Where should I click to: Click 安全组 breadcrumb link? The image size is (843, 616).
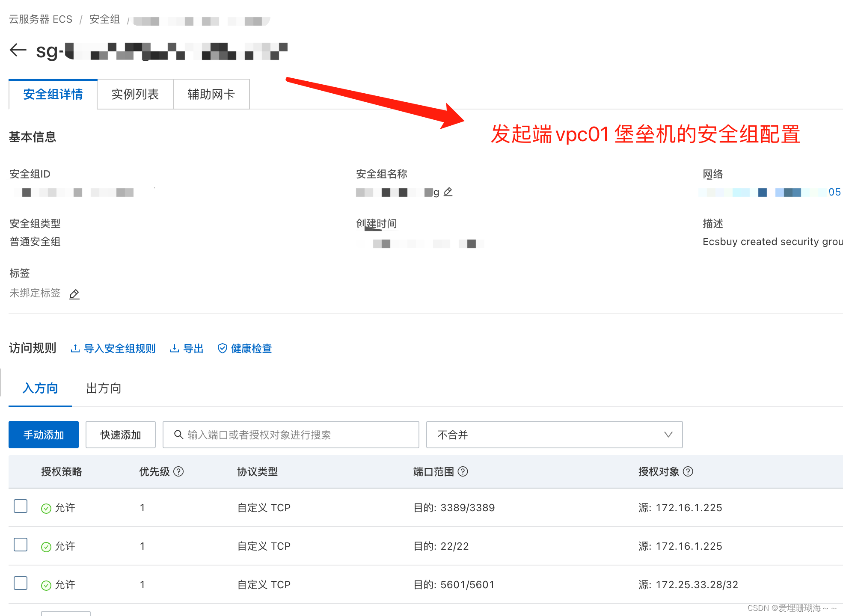[x=104, y=19]
